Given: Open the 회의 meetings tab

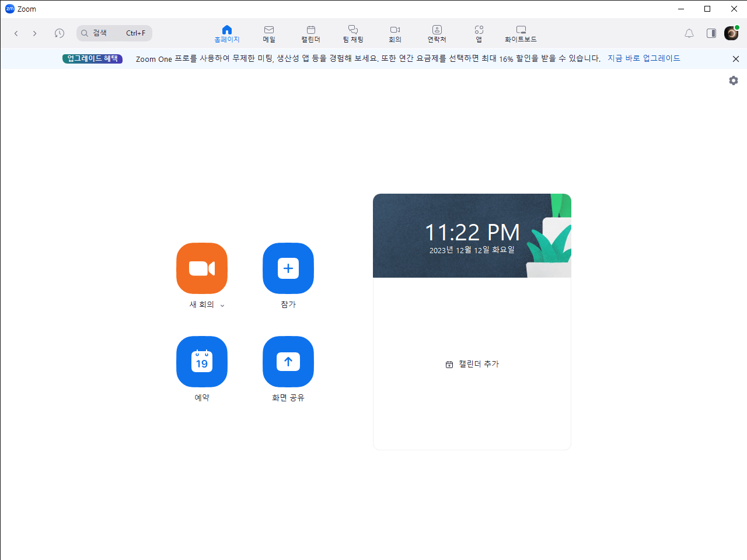Looking at the screenshot, I should [395, 34].
